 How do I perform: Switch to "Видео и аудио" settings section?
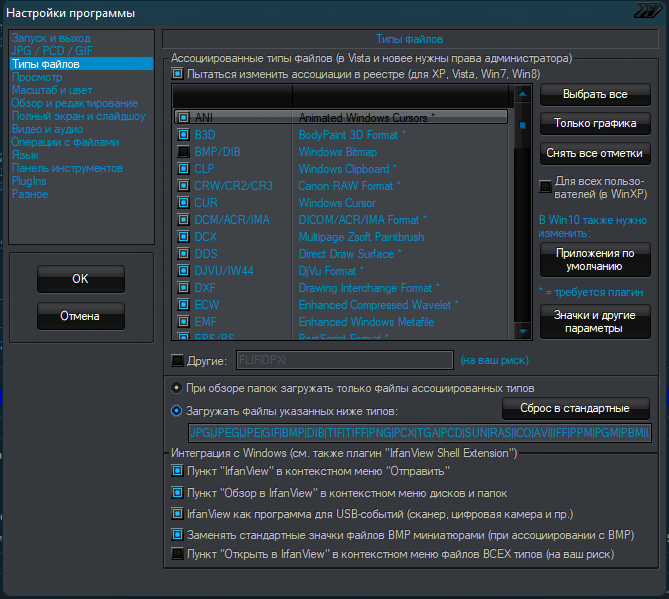[x=50, y=129]
